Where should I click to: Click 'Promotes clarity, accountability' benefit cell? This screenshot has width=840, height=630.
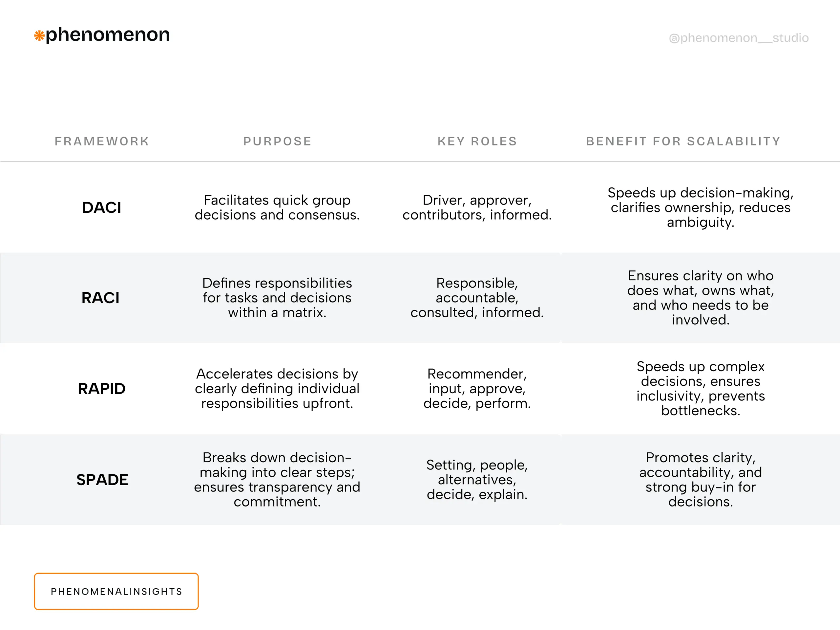point(700,480)
